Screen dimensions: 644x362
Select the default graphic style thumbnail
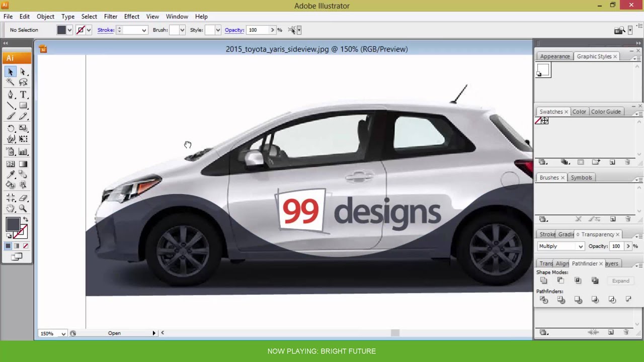coord(543,71)
